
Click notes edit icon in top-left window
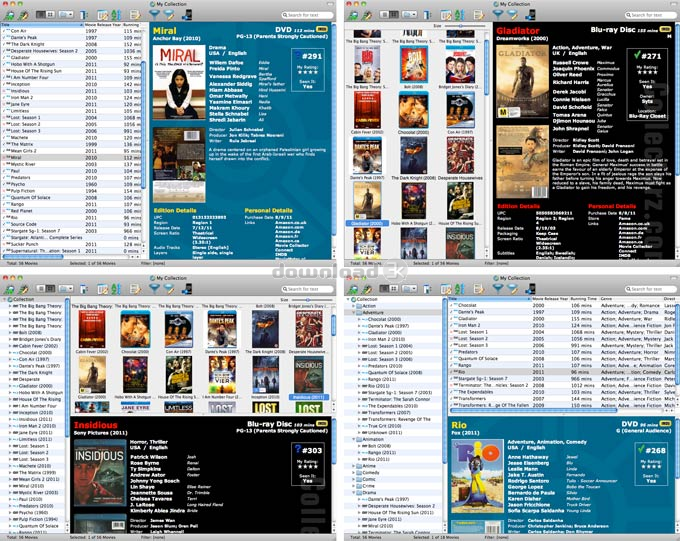tap(135, 15)
